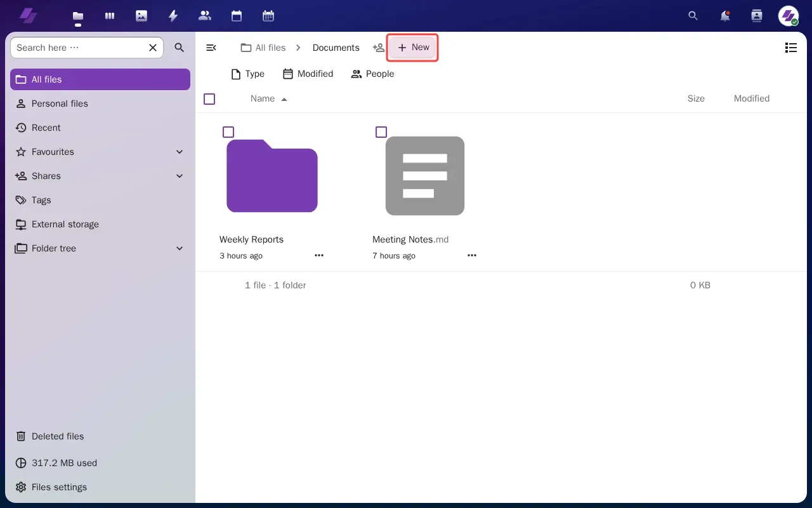Expand the Favourites section
812x508 pixels.
179,152
